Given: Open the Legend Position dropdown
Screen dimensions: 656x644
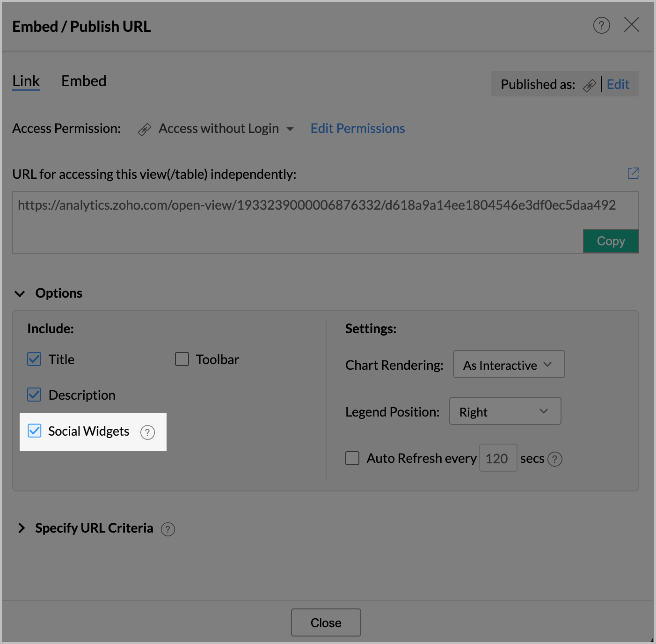Looking at the screenshot, I should coord(505,411).
